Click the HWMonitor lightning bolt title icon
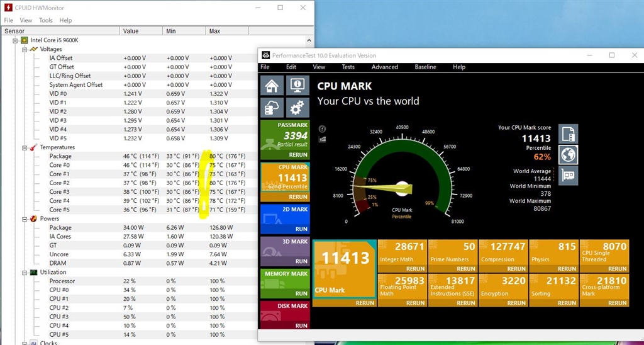The width and height of the screenshot is (644, 345). coord(8,8)
